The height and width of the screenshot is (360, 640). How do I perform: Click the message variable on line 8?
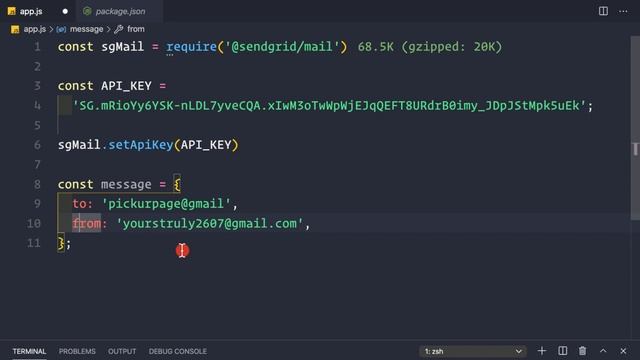point(126,184)
